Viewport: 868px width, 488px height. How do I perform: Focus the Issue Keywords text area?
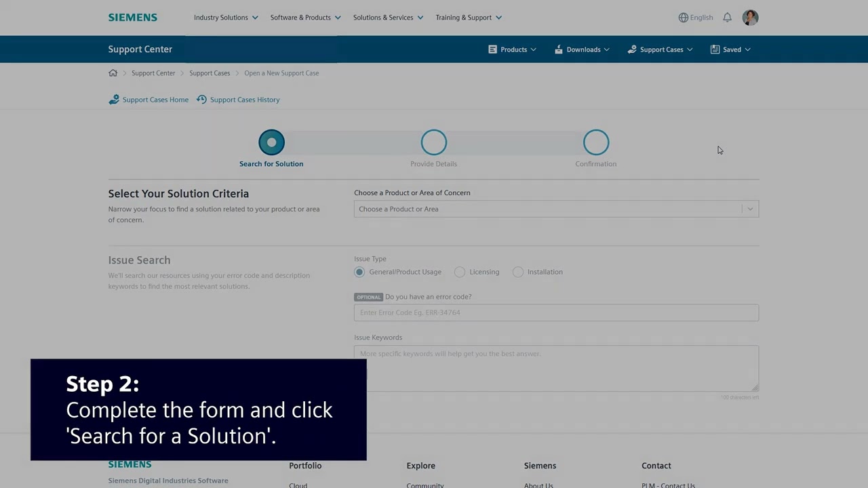(x=556, y=368)
